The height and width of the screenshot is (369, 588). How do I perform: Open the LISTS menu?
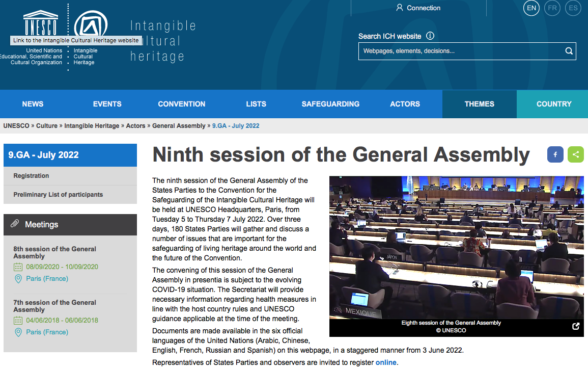(256, 104)
